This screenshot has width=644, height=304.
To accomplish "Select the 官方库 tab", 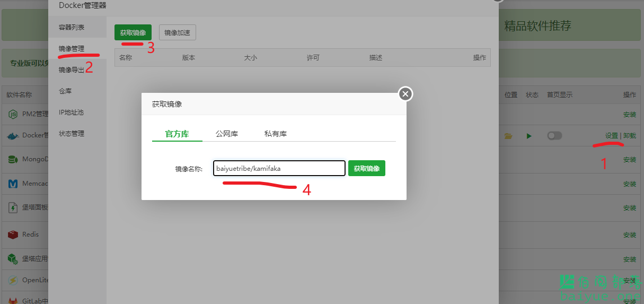I will coord(177,134).
